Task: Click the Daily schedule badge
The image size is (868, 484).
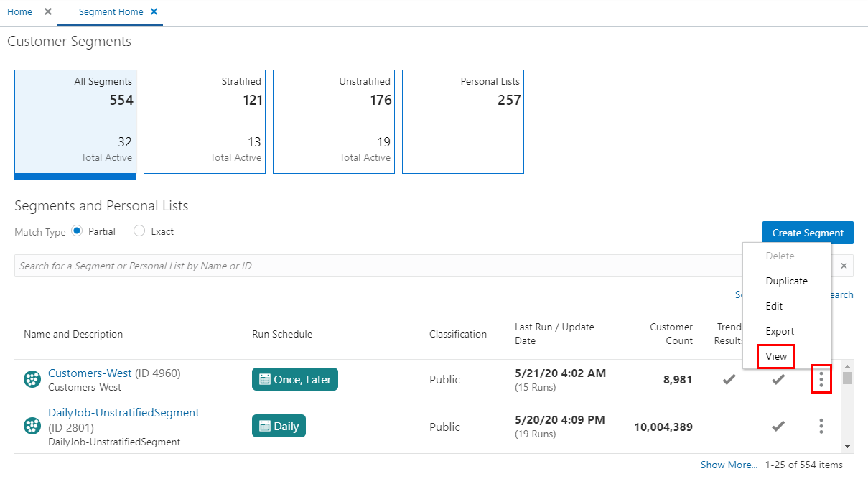Action: click(279, 426)
